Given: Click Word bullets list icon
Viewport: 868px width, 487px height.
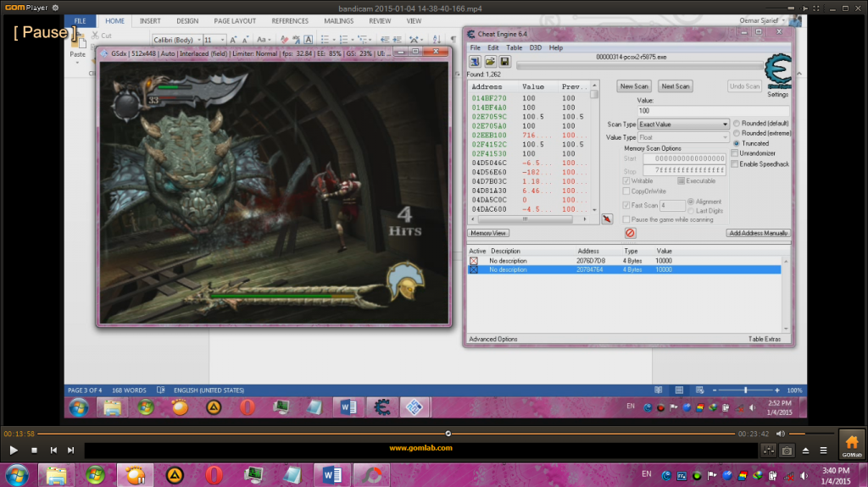Looking at the screenshot, I should coord(325,39).
